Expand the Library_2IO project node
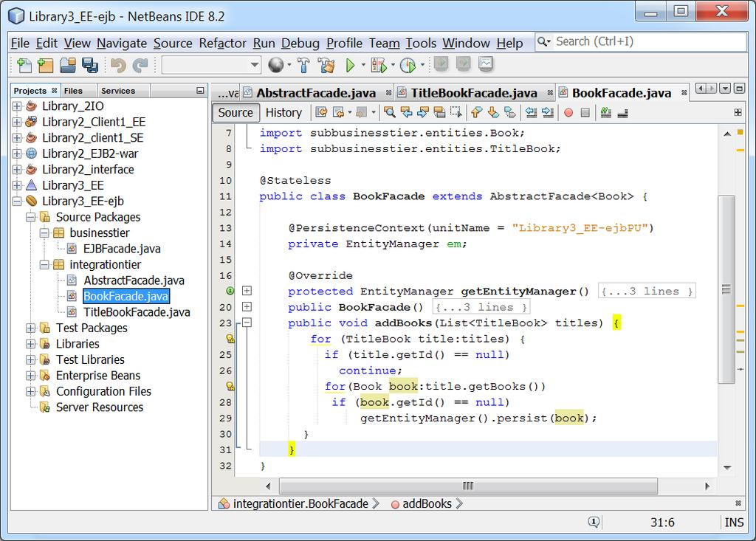The image size is (756, 541). (17, 106)
